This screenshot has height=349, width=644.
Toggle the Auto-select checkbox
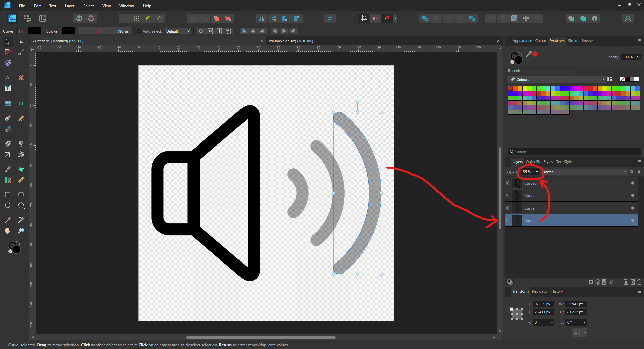[x=139, y=31]
